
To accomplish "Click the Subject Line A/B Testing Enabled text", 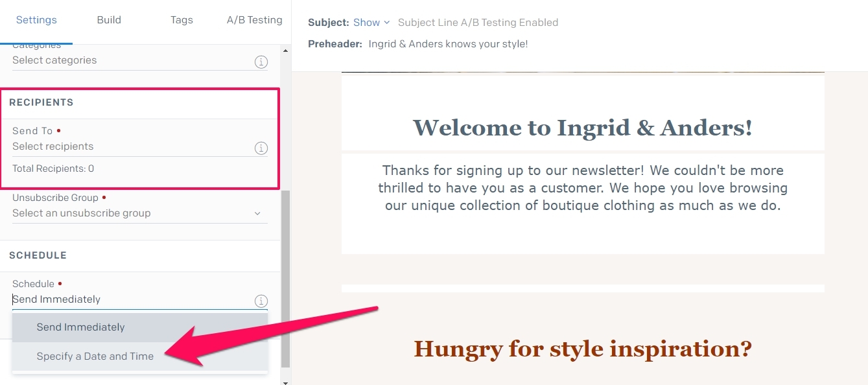I will [x=478, y=23].
